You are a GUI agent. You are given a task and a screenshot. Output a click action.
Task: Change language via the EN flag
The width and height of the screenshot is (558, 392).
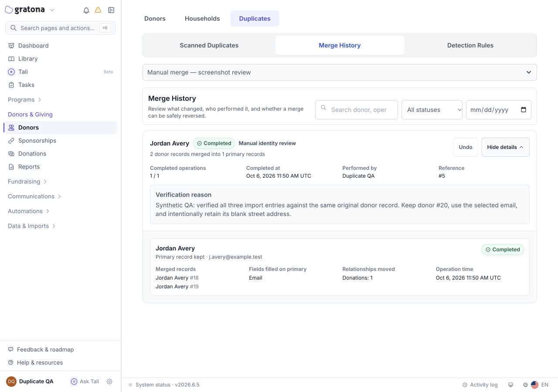click(540, 385)
